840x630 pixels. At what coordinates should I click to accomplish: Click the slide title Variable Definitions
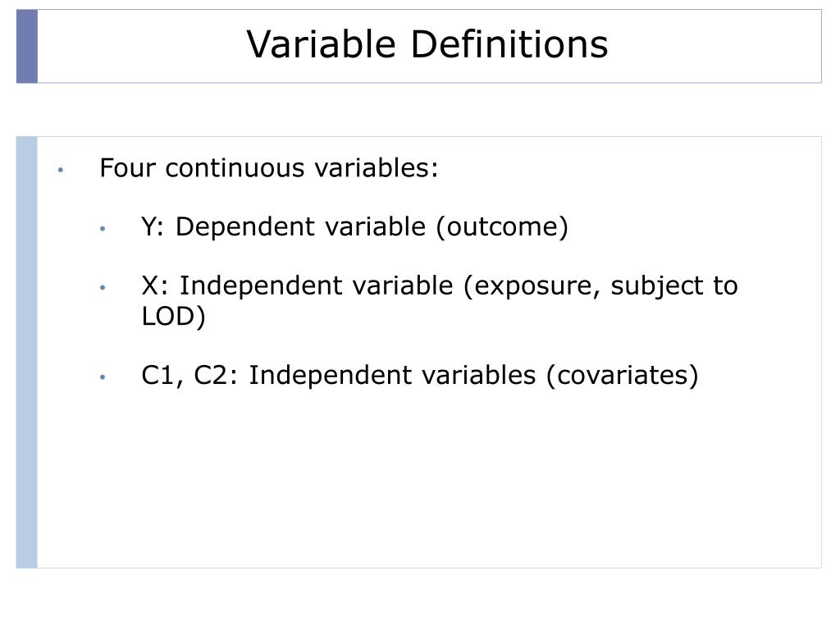pos(427,44)
